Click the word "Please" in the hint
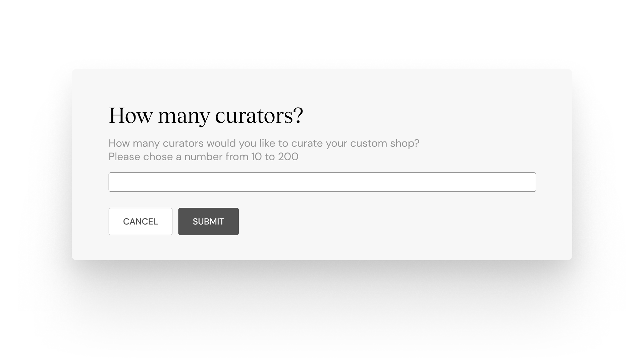The image size is (644, 362). (124, 157)
